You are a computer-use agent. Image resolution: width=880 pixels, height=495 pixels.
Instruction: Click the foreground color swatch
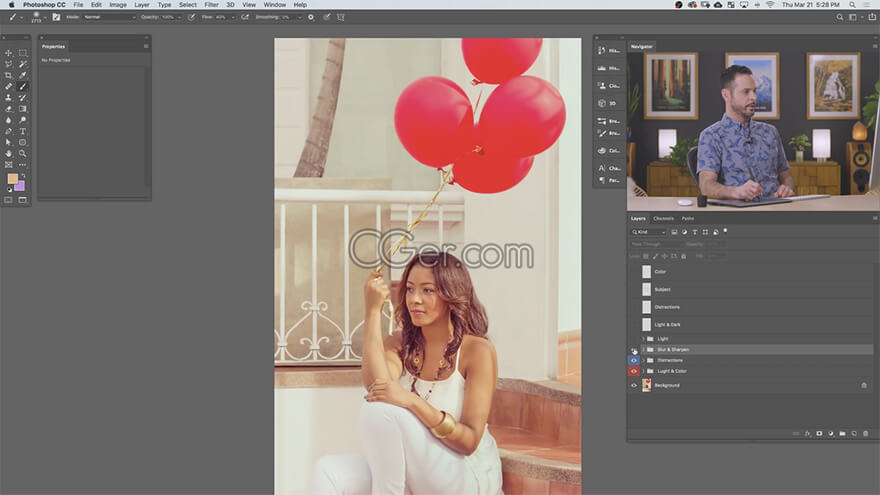pos(12,179)
